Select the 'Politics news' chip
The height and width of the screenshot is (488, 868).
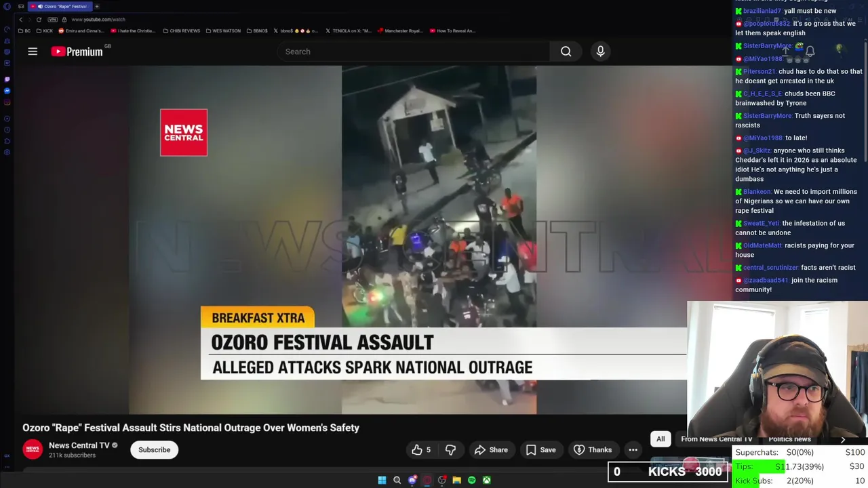pyautogui.click(x=789, y=439)
